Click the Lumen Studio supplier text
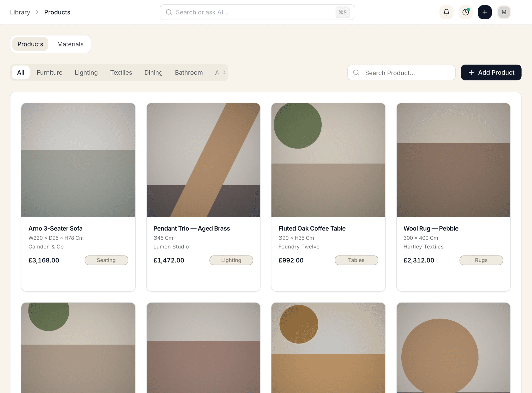Screen dimensions: 532x393 pos(171,247)
